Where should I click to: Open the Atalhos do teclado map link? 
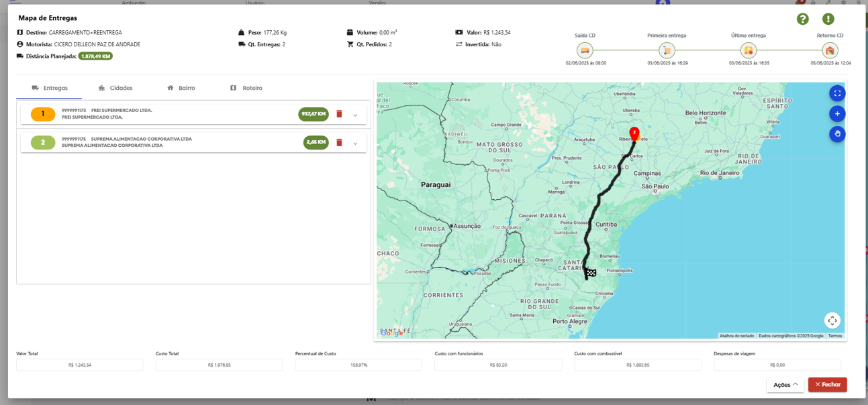(x=736, y=336)
